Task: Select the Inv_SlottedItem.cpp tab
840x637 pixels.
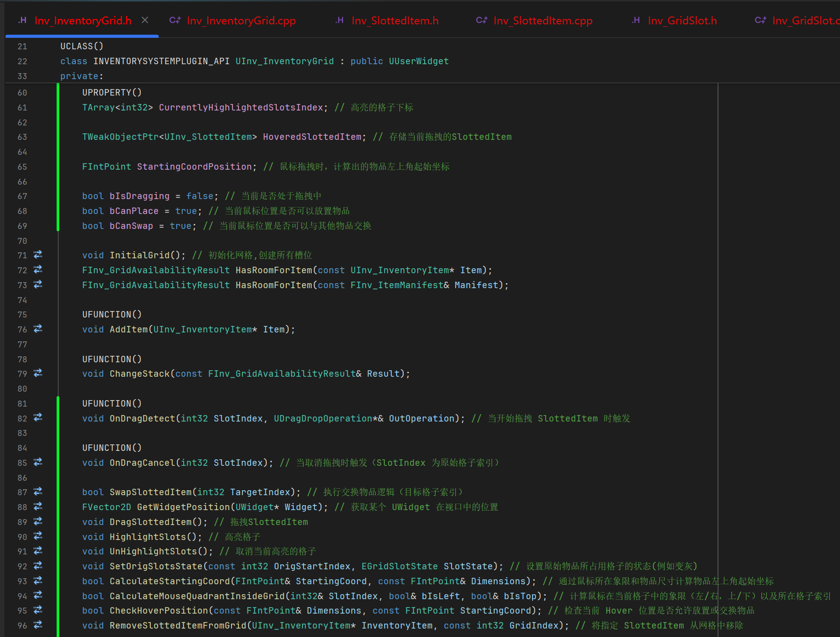Action: (534, 20)
